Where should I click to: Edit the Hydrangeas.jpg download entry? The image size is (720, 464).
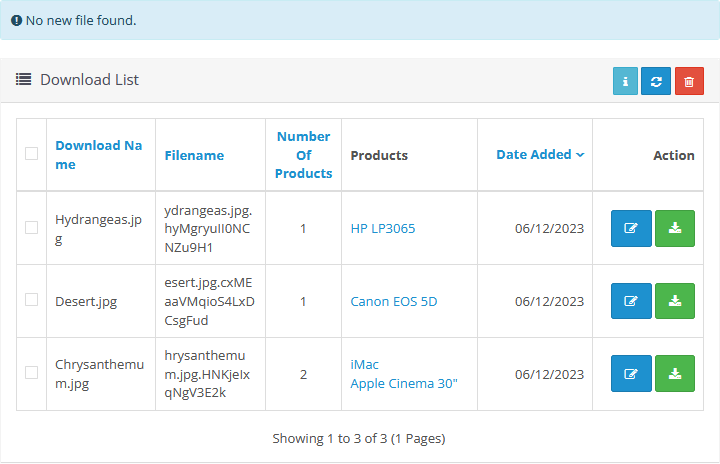631,228
